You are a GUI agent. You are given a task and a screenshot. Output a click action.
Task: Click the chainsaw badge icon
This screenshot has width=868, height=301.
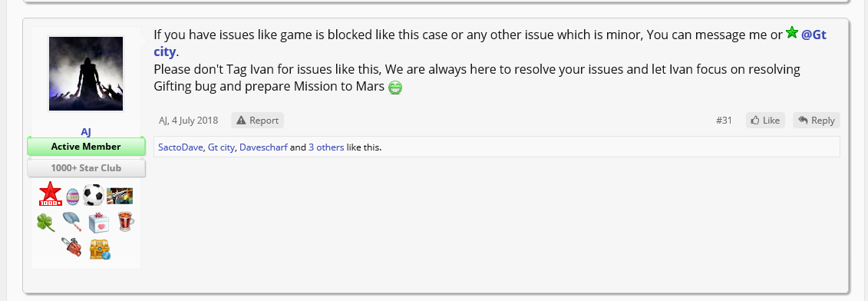pyautogui.click(x=71, y=247)
